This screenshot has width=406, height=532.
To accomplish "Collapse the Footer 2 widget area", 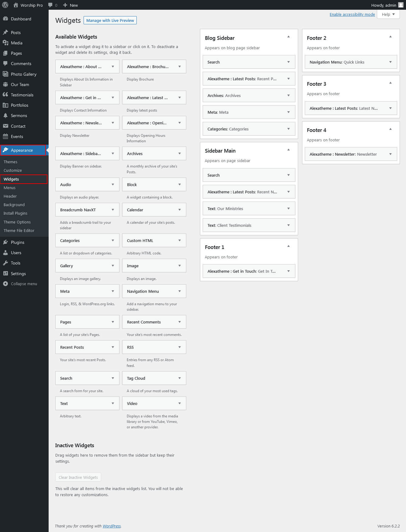I will pos(391,37).
